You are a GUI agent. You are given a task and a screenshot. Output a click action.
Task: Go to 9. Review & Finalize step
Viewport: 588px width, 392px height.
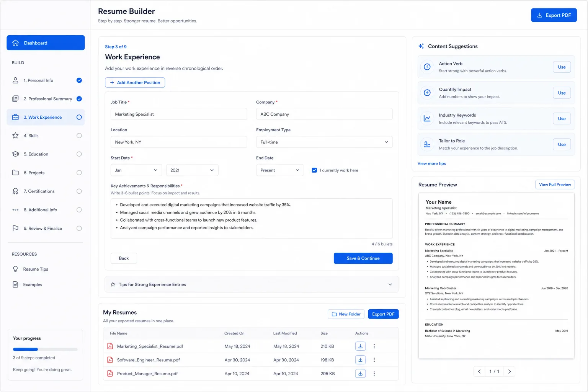(x=46, y=228)
